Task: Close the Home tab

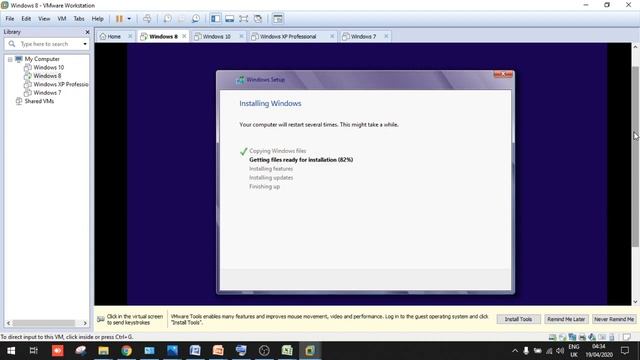Action: point(130,36)
